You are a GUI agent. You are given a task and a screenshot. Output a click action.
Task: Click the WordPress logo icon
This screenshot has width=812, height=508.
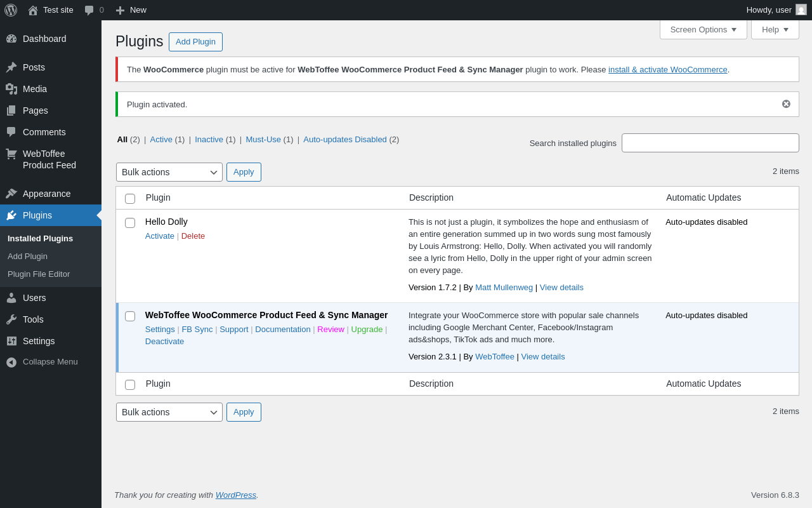11,10
